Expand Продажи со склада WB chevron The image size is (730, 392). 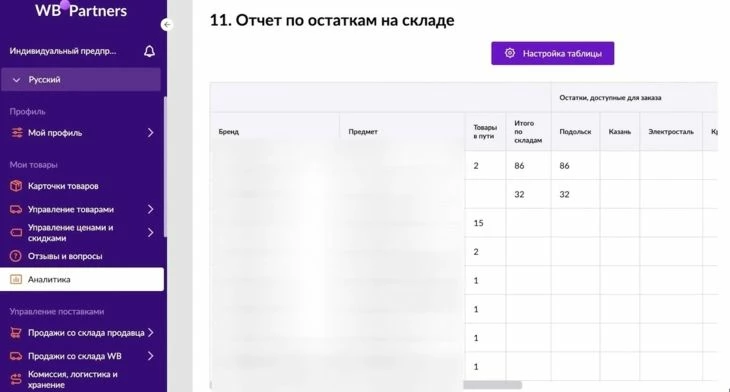150,356
